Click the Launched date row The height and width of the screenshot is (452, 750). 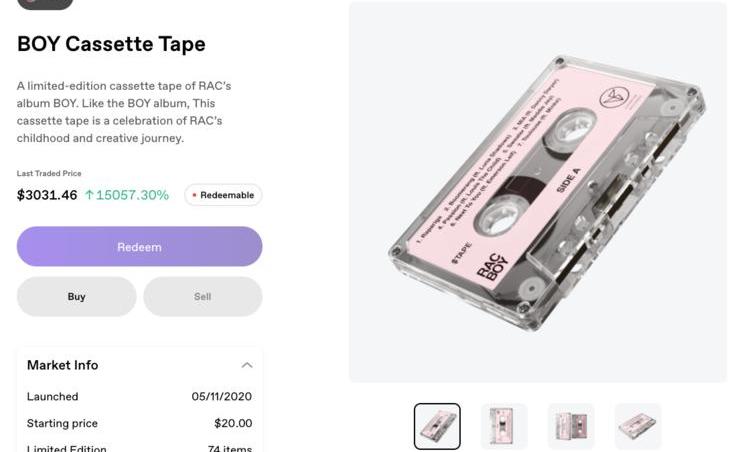139,397
